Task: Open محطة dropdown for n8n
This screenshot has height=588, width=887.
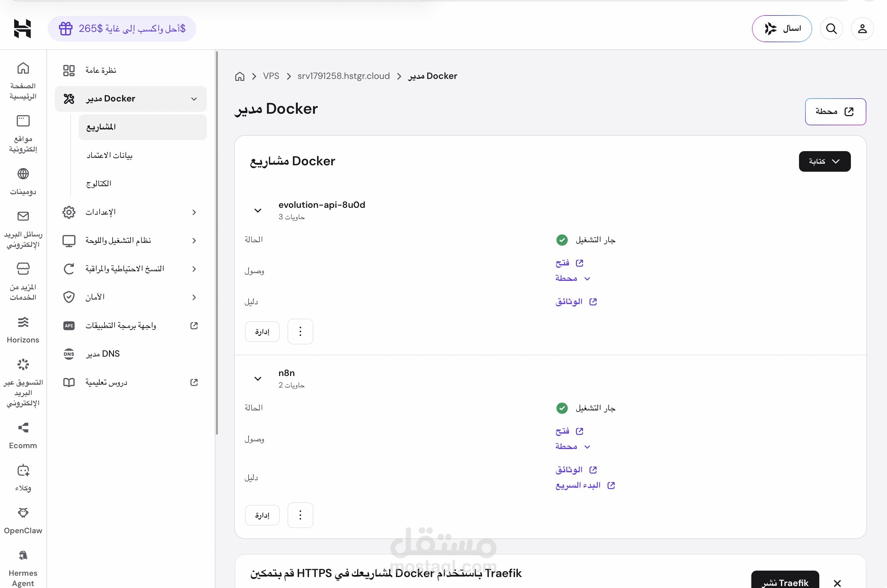Action: point(573,447)
